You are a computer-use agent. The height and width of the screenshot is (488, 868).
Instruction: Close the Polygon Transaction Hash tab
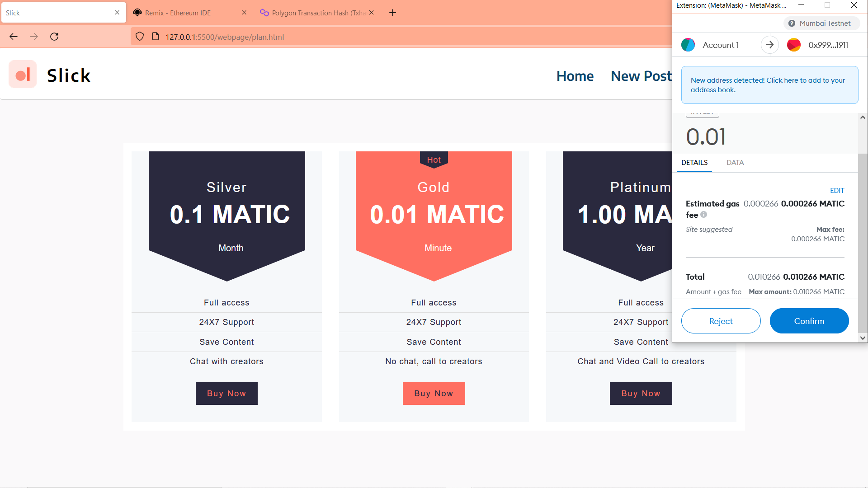point(371,13)
